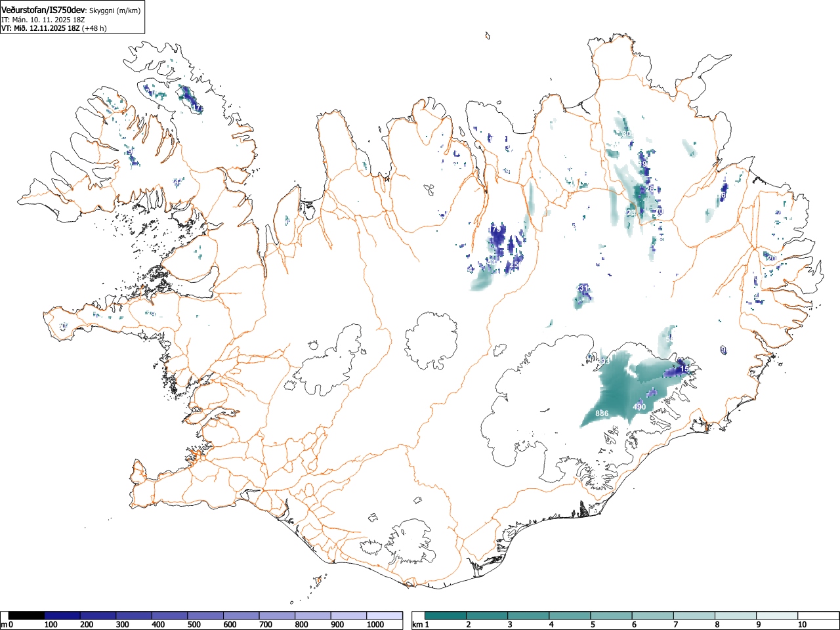Click the 100–200 m dark navy legend swatch

pos(62,616)
